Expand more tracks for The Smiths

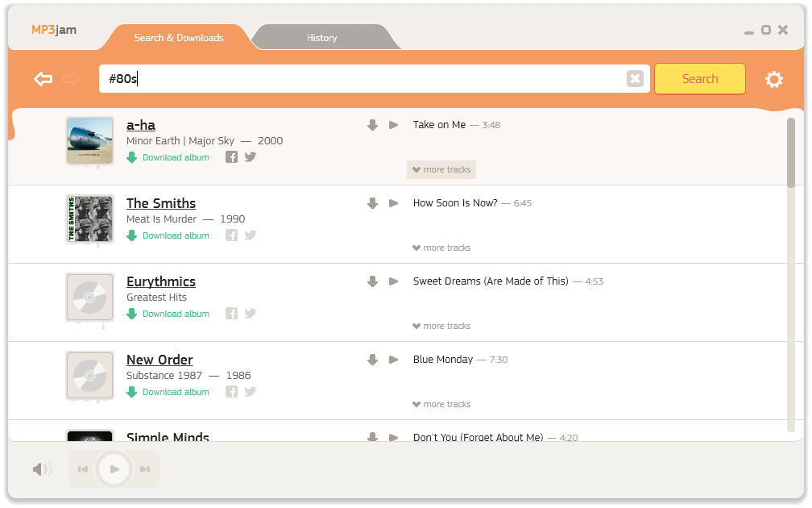(441, 248)
